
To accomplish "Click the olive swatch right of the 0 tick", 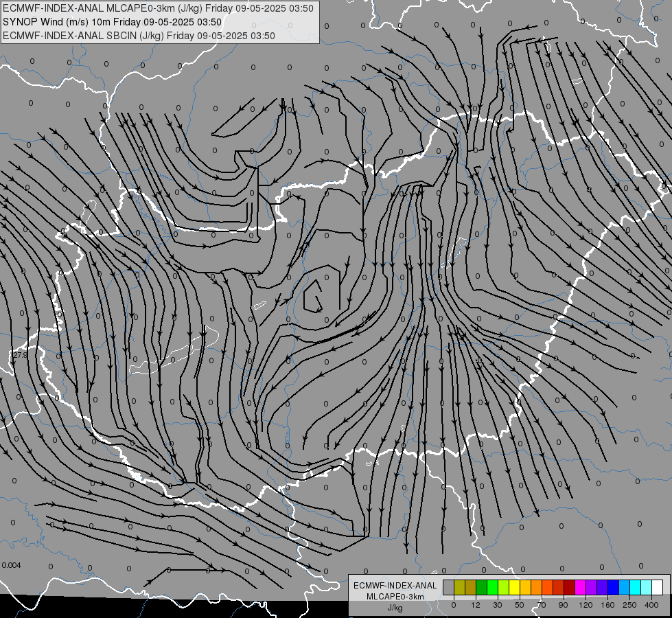I will [x=459, y=587].
